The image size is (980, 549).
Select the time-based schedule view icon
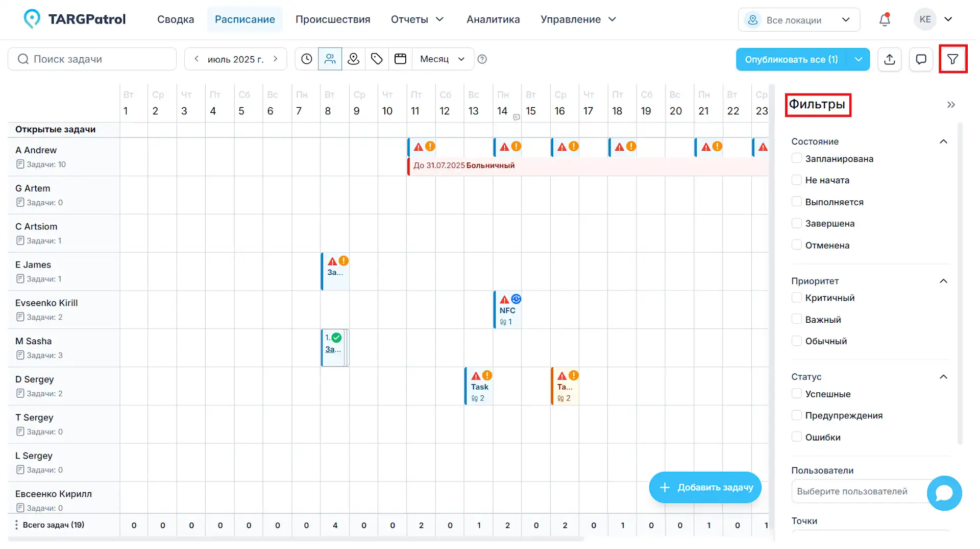(306, 59)
